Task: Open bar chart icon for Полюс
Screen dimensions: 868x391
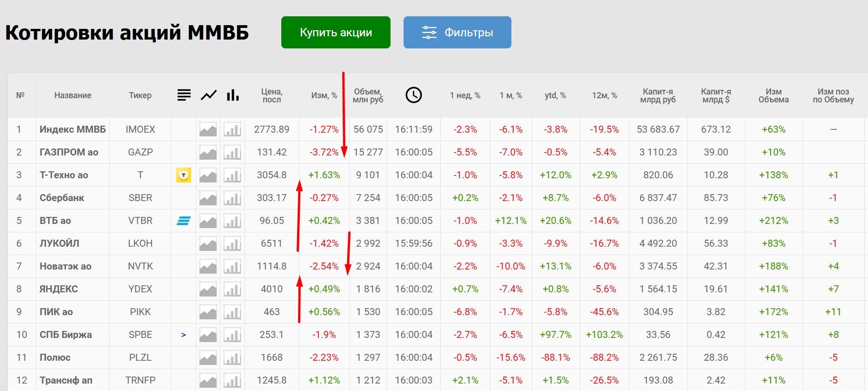Action: [x=232, y=357]
